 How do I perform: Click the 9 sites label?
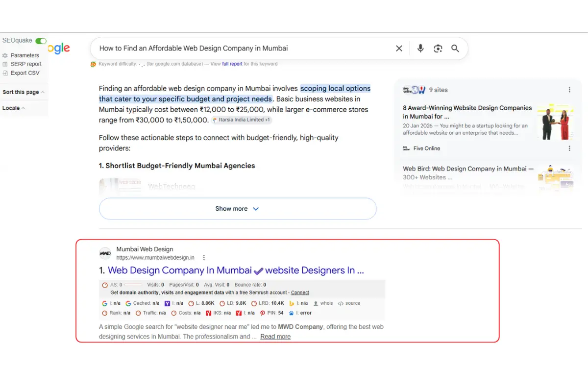439,90
